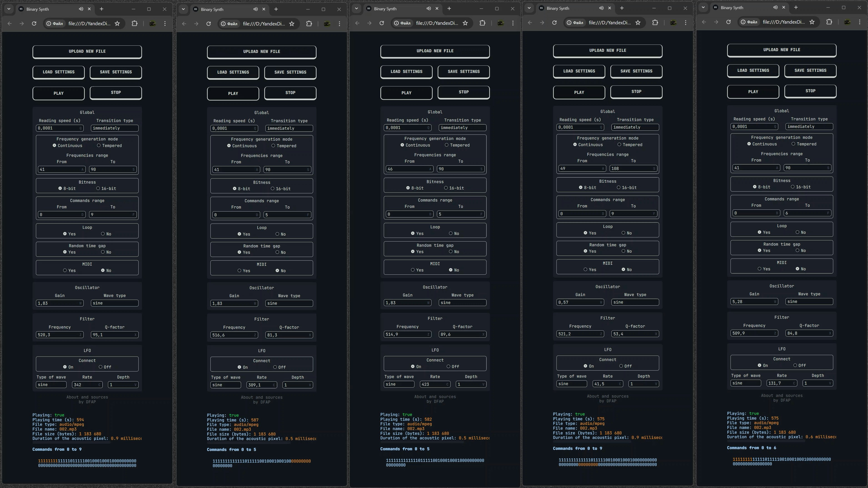Turn LFO Connect Off in the third window

(x=449, y=366)
